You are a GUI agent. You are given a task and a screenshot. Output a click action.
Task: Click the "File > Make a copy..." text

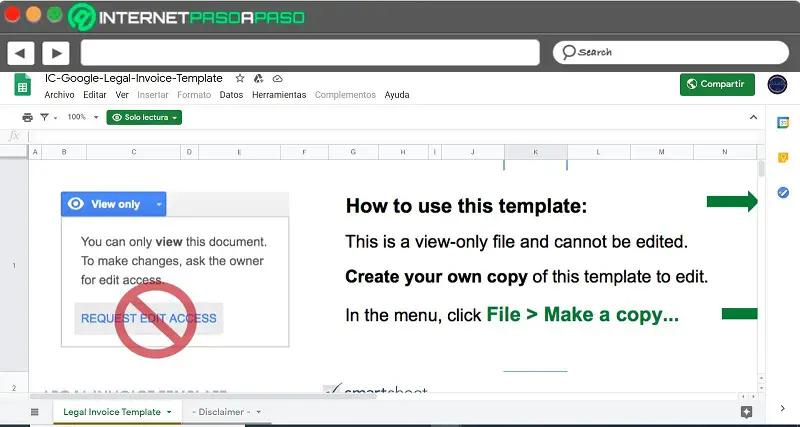(x=583, y=314)
